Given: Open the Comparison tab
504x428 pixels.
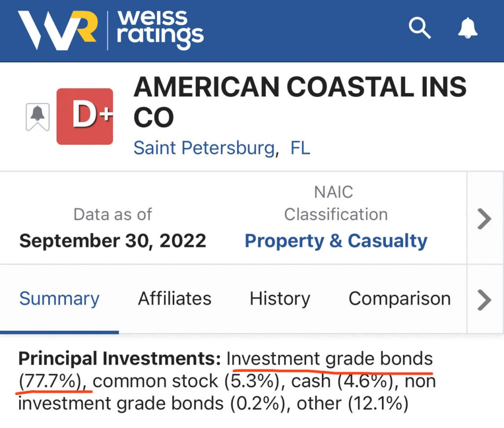Looking at the screenshot, I should (400, 299).
